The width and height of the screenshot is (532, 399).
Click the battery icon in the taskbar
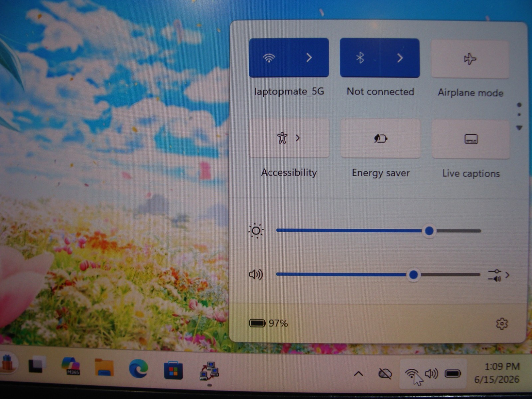(453, 374)
